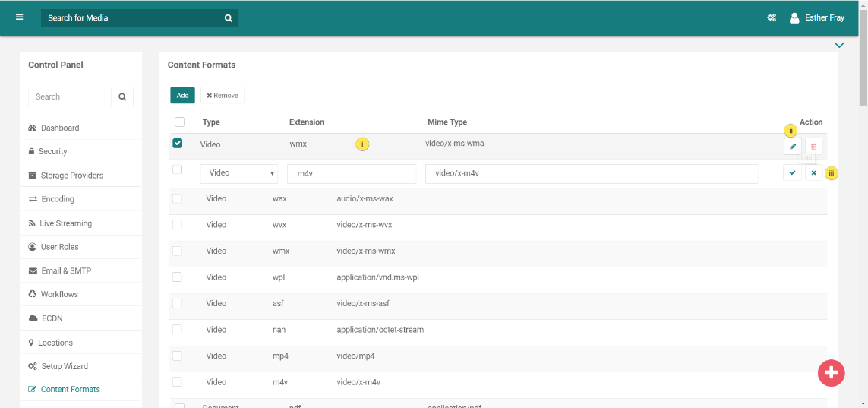Confirm m4v edit with the checkmark icon
Viewport: 868px width, 408px height.
point(792,173)
